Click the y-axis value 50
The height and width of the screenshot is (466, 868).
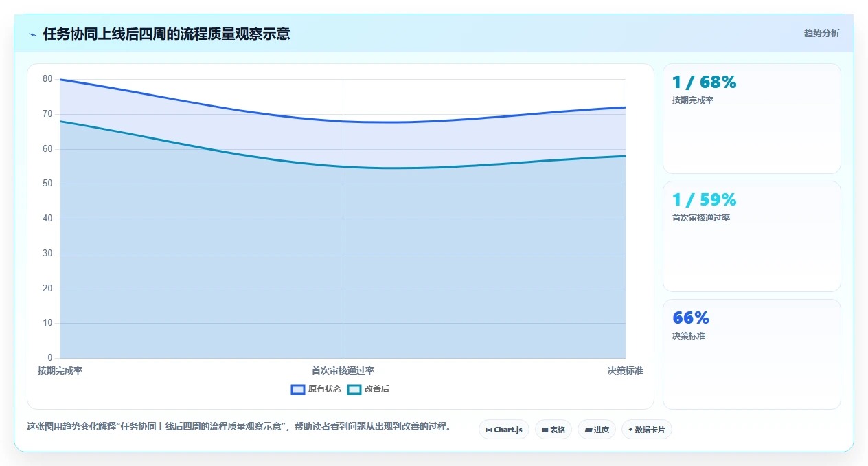click(x=47, y=184)
